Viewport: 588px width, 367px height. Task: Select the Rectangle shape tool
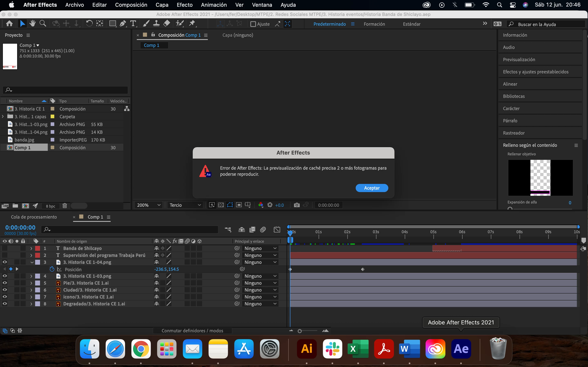click(x=112, y=23)
